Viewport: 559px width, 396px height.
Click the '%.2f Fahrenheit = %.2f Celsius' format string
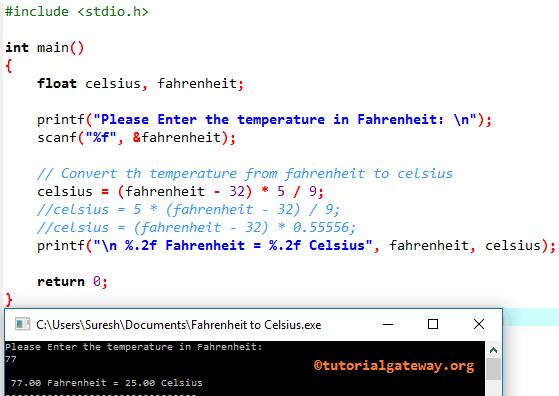[x=233, y=246]
